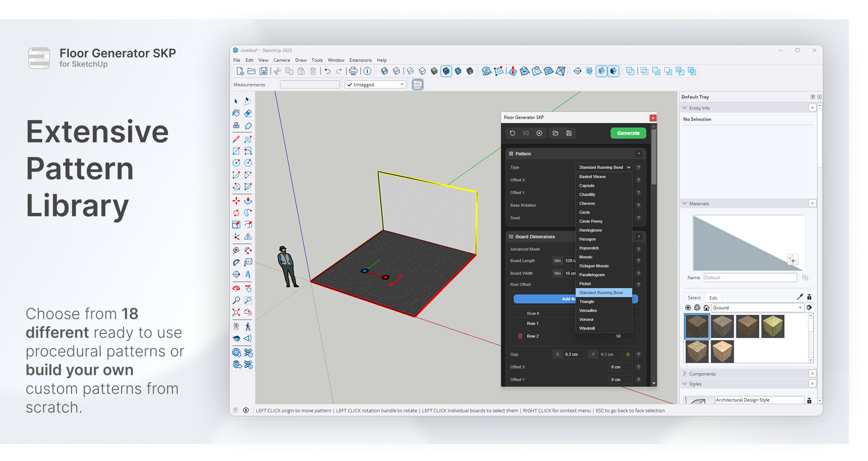Click the Undo arrow in main toolbar
868x461 pixels.
pos(327,71)
